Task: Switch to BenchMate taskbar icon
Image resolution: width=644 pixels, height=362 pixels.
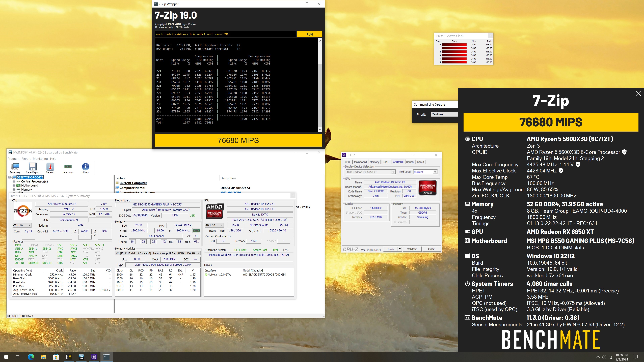Action: [69, 357]
